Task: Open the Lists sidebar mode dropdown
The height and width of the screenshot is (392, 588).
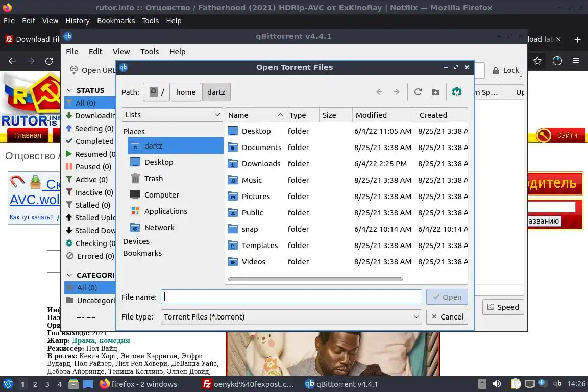Action: [172, 115]
